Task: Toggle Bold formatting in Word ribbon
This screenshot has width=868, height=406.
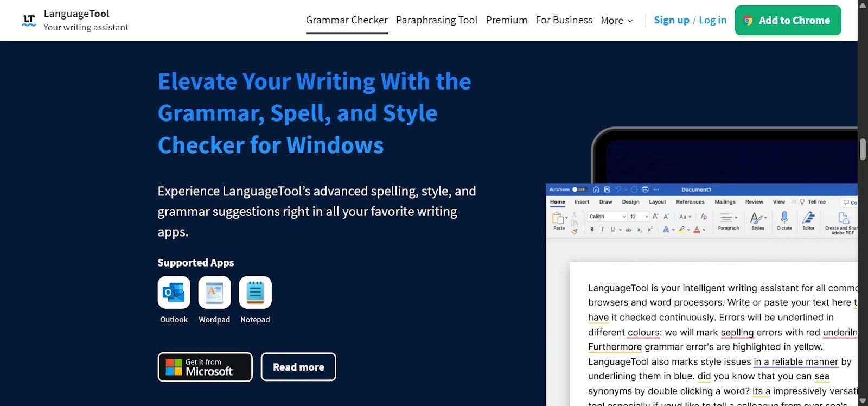Action: tap(592, 230)
